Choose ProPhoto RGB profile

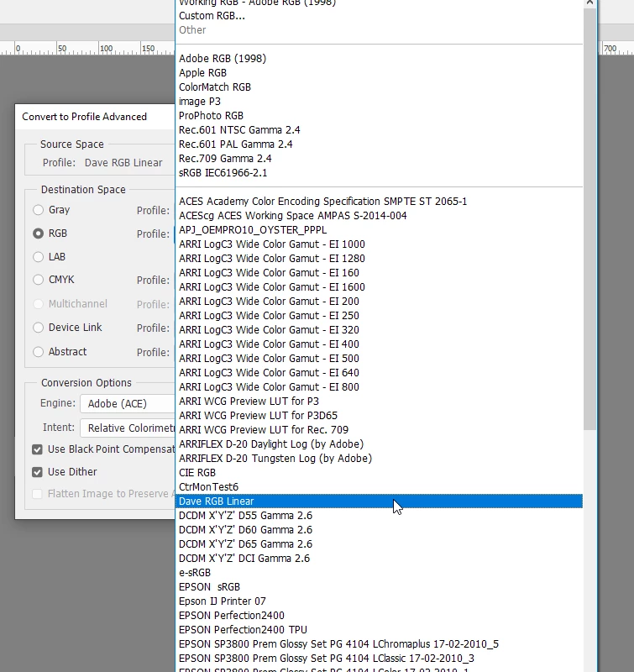379,116
